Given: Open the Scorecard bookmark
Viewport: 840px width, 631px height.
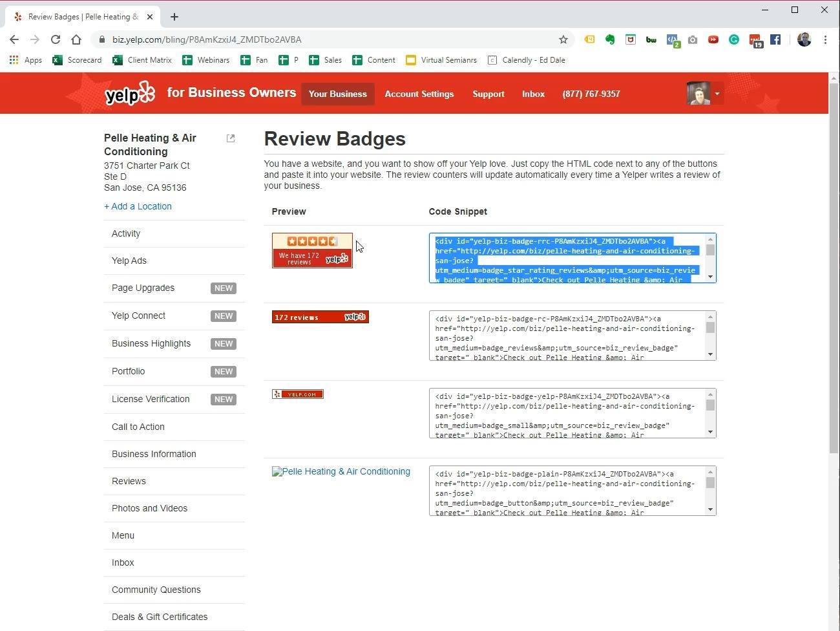Looking at the screenshot, I should 77,60.
